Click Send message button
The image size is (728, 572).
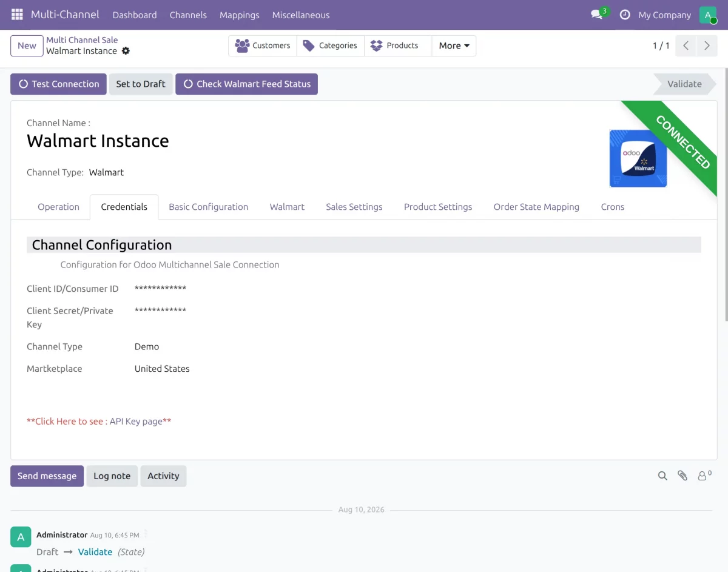coord(47,476)
